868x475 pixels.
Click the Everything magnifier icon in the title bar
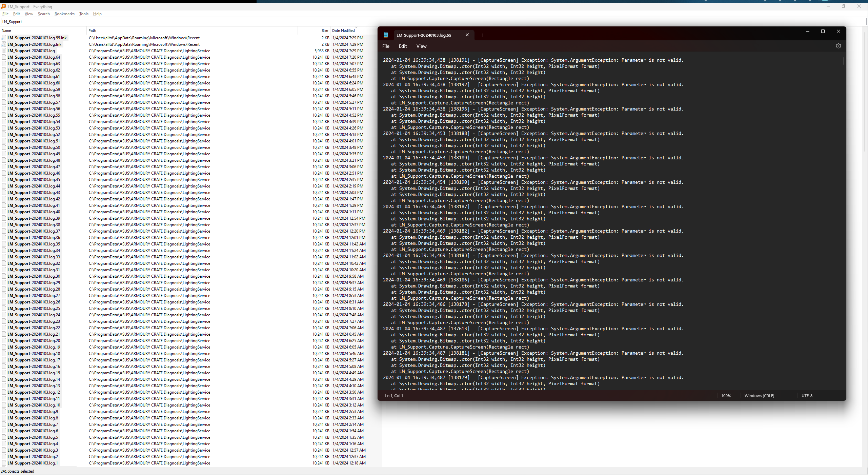[x=3, y=6]
